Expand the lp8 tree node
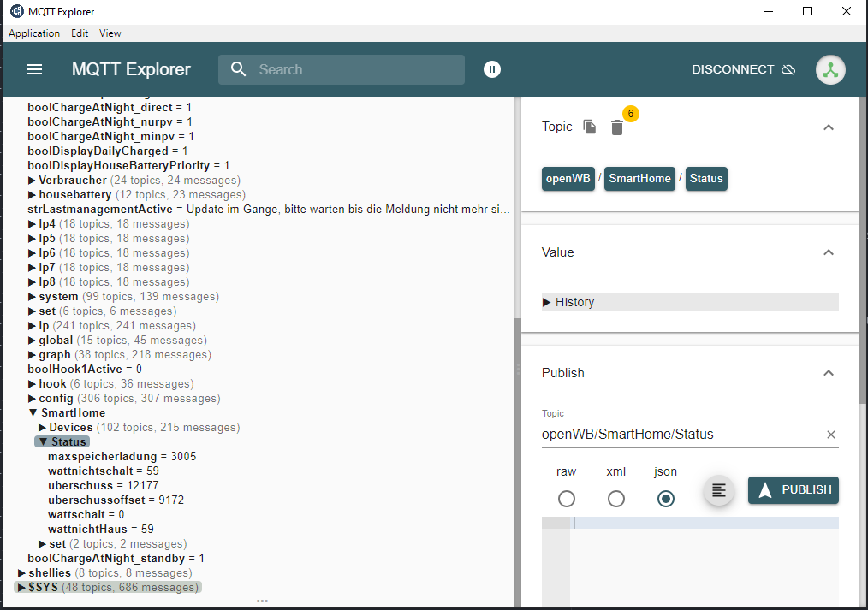Image resolution: width=868 pixels, height=610 pixels. 33,282
